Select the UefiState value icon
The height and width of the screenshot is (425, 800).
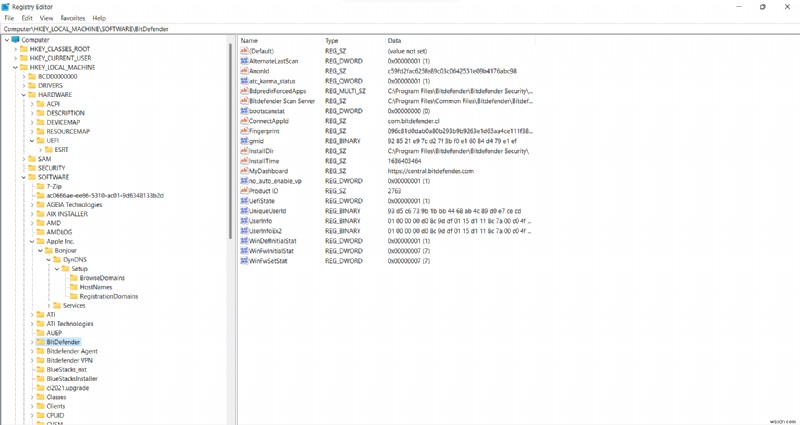tap(244, 201)
